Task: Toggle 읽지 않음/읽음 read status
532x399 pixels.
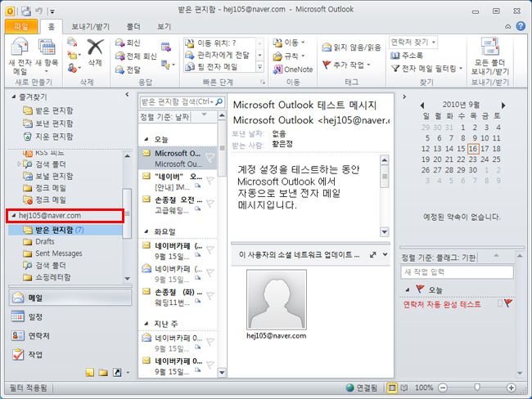Action: point(351,47)
